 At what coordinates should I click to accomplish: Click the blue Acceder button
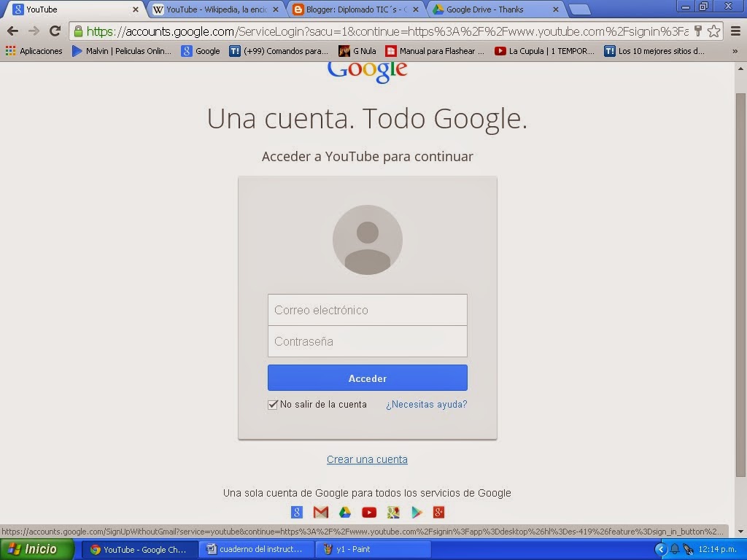[368, 378]
